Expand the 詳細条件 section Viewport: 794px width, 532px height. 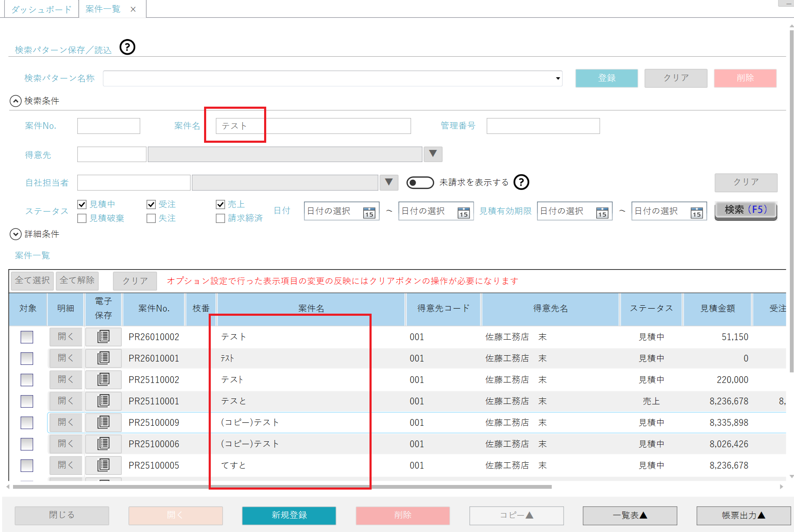16,234
